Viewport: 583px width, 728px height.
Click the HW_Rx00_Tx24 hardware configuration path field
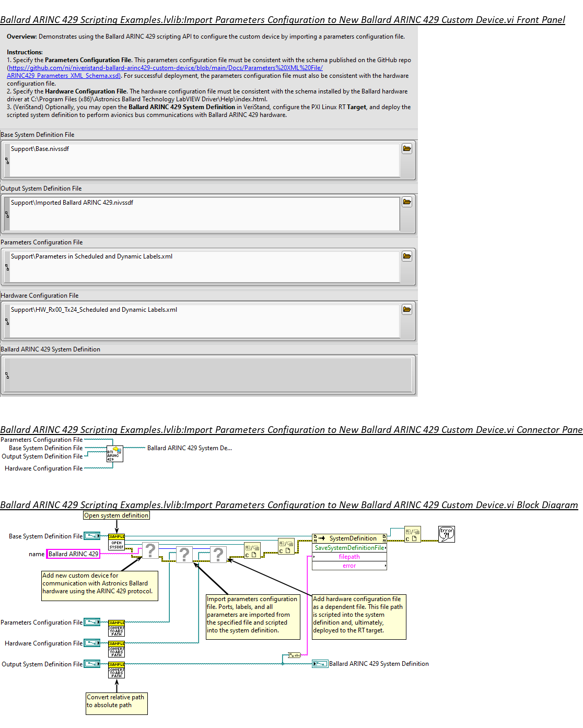click(x=205, y=321)
